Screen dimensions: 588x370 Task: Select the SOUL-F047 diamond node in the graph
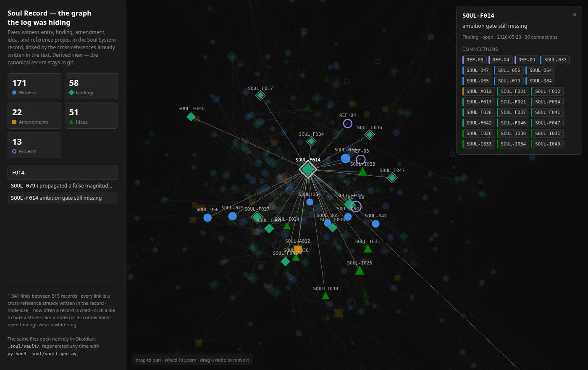point(392,178)
